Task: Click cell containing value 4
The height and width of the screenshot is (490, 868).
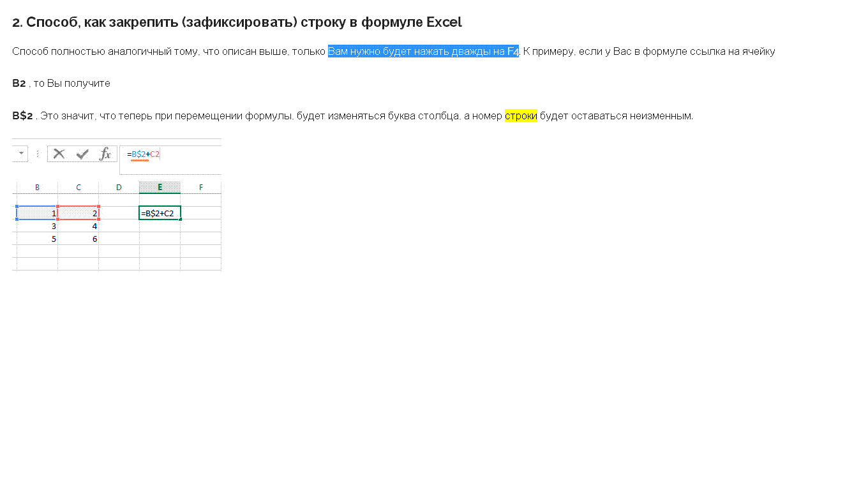Action: click(79, 226)
